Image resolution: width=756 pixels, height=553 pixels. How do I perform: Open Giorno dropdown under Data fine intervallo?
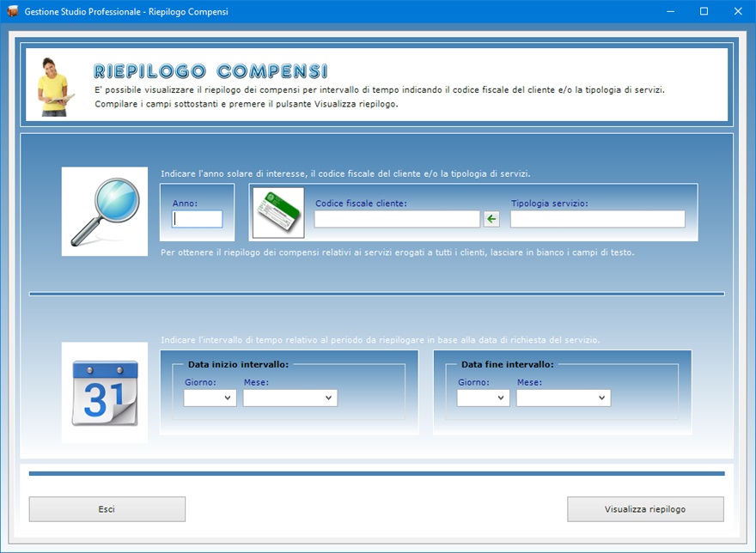pyautogui.click(x=484, y=398)
